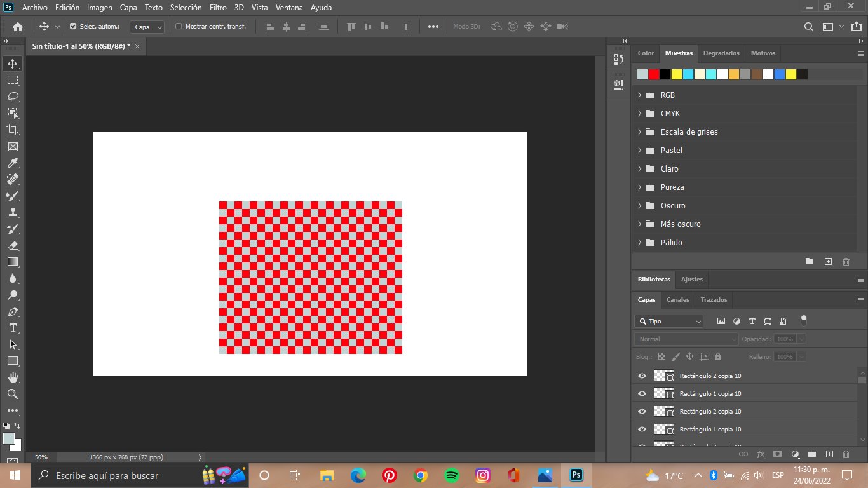868x488 pixels.
Task: Click the red color swatch
Action: [654, 74]
